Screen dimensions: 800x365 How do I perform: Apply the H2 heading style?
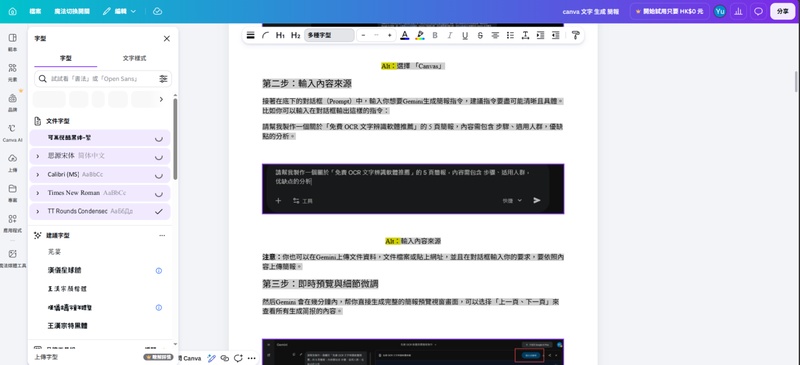click(295, 35)
